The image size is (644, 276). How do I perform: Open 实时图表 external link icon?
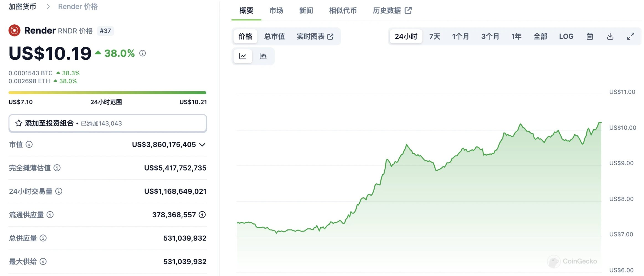330,36
